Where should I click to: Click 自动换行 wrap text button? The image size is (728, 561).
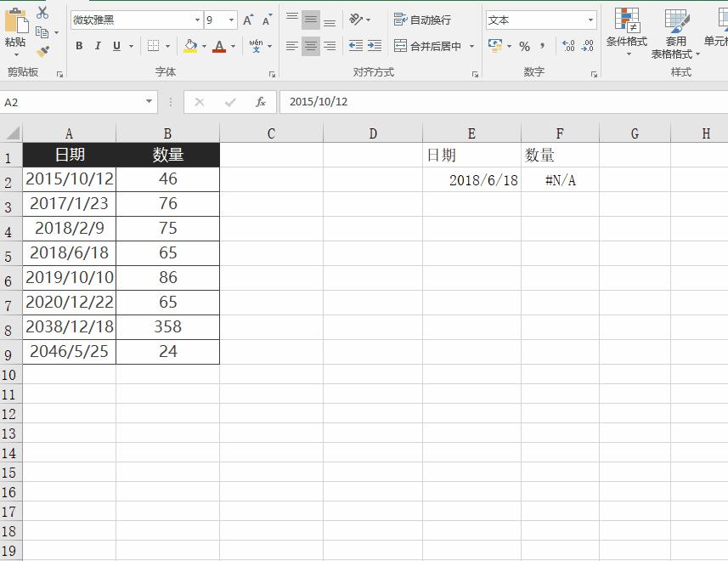coord(422,20)
